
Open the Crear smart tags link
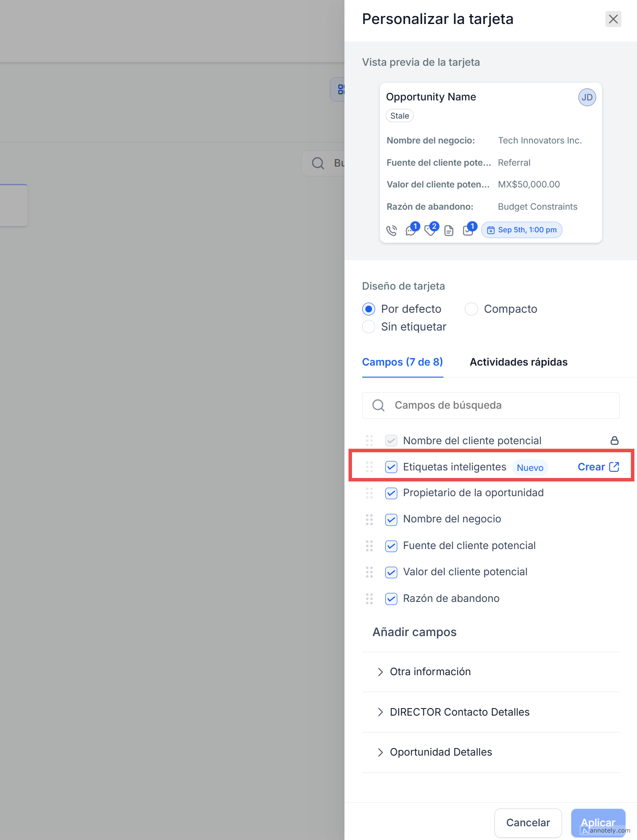(x=598, y=467)
